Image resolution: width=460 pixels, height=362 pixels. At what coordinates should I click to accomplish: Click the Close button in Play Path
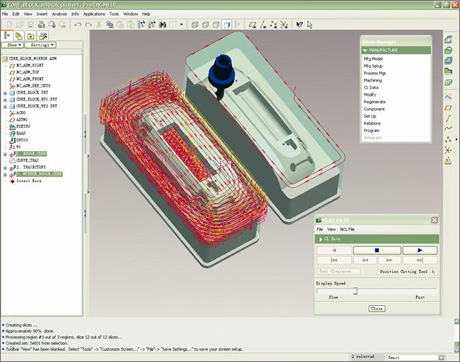pos(377,308)
